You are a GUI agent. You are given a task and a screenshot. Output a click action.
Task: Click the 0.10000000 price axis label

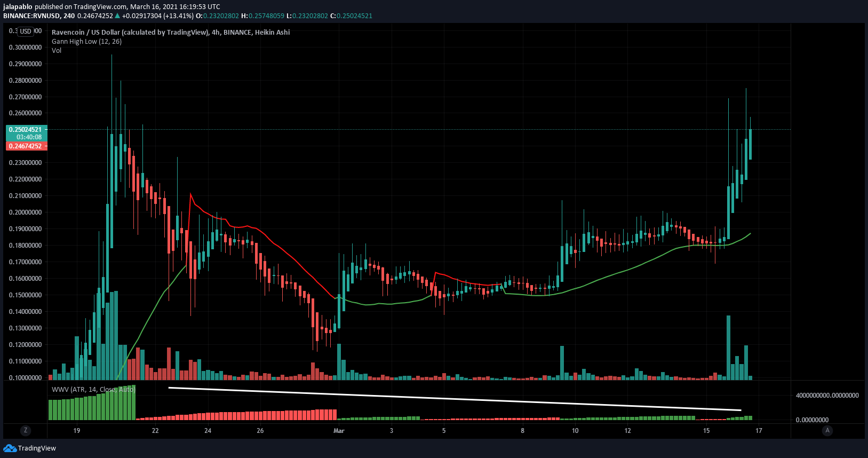pos(25,378)
